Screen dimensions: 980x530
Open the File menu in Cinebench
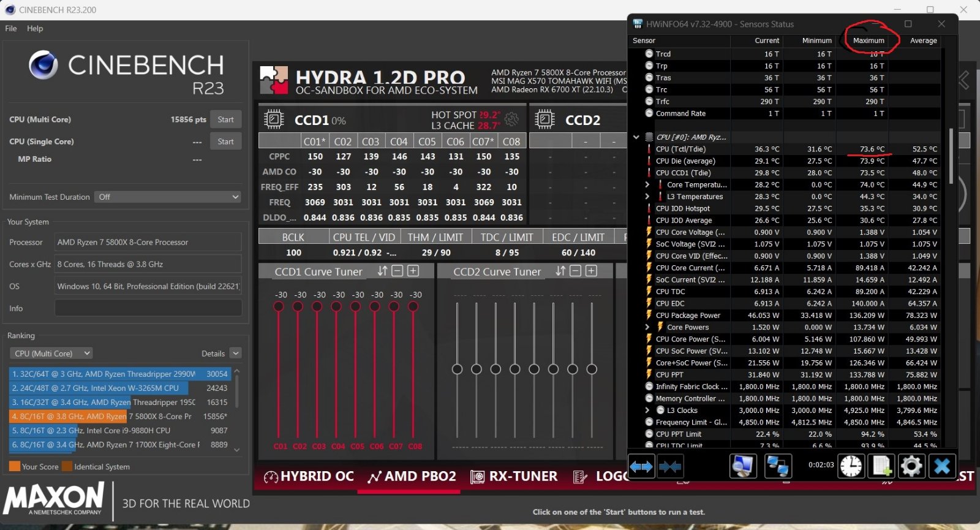coord(11,28)
